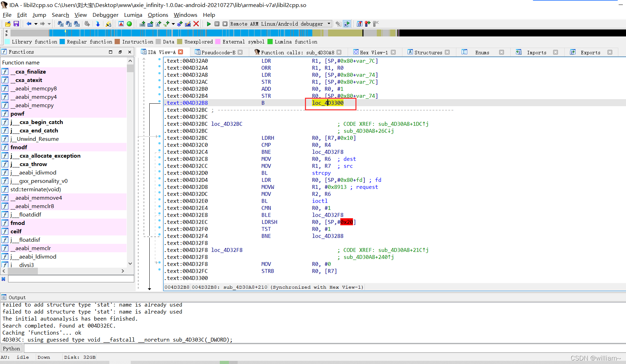
Task: Open the Jump menu
Action: coord(39,15)
